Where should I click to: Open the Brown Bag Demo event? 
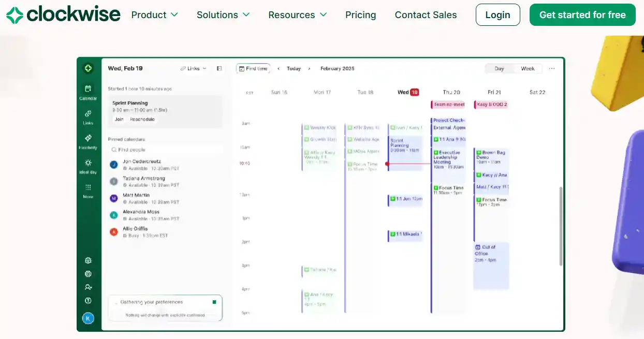[x=491, y=159]
